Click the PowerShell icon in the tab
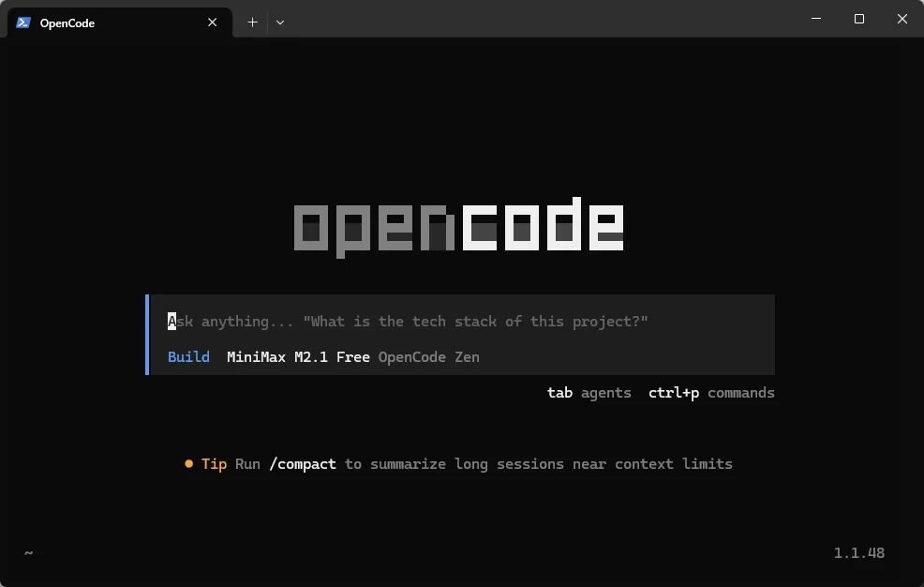Viewport: 924px width, 587px height. coord(23,23)
